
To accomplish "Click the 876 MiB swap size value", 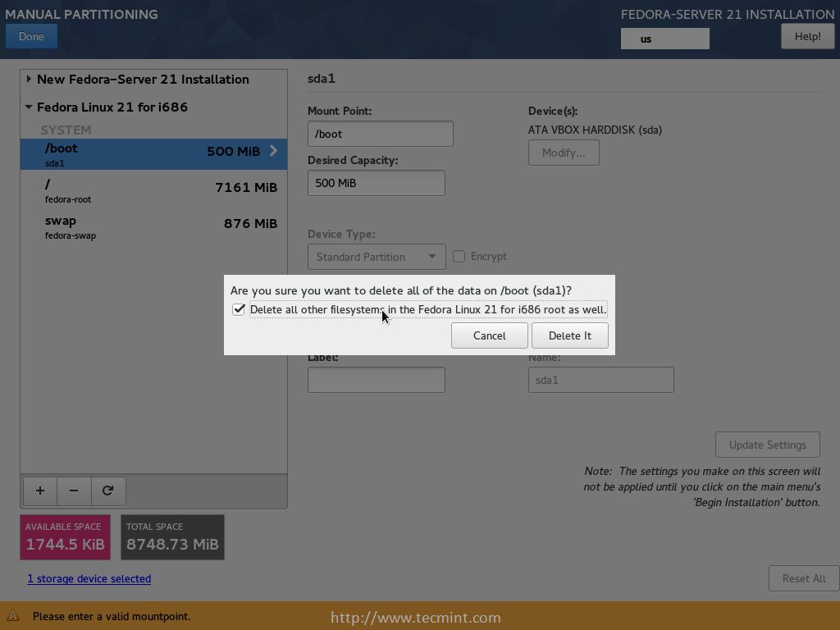I will coord(251,223).
